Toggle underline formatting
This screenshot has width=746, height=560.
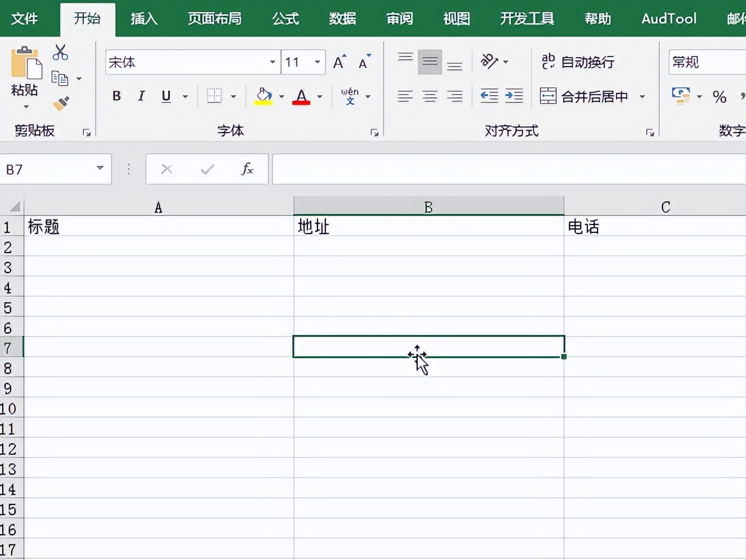[165, 96]
